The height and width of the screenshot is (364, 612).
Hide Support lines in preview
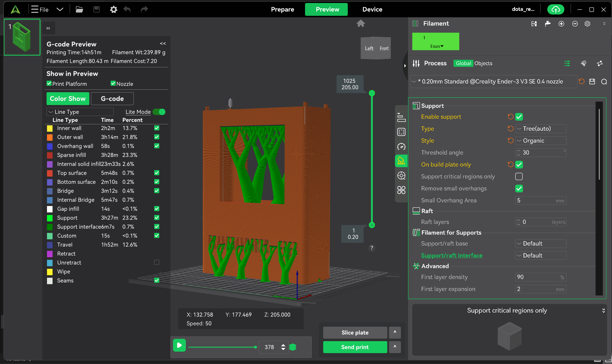coord(157,218)
